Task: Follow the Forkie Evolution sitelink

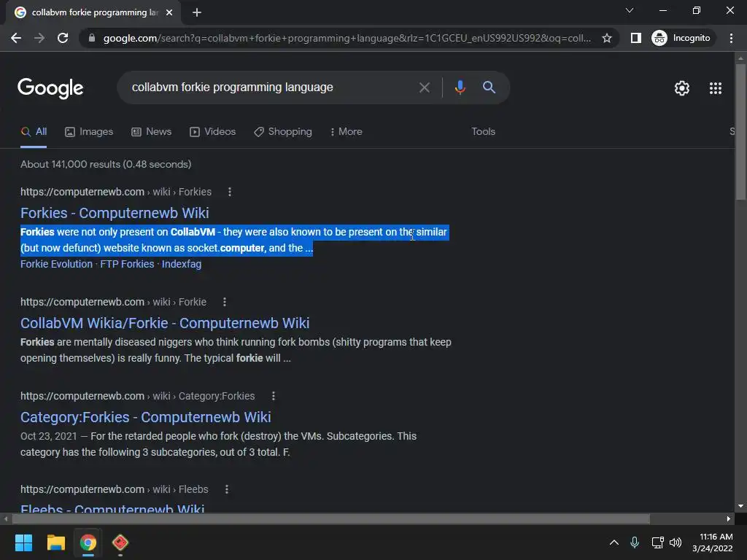Action: click(56, 264)
